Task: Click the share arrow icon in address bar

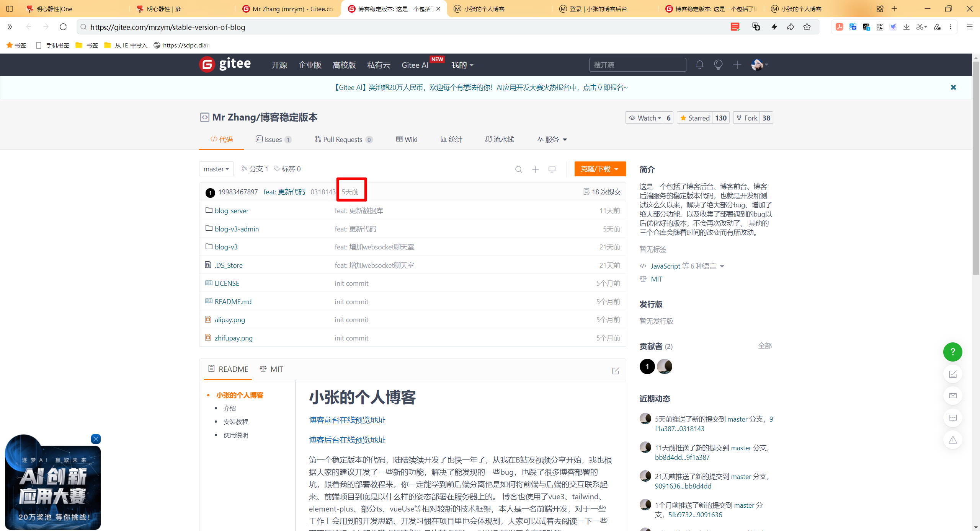Action: [x=791, y=27]
